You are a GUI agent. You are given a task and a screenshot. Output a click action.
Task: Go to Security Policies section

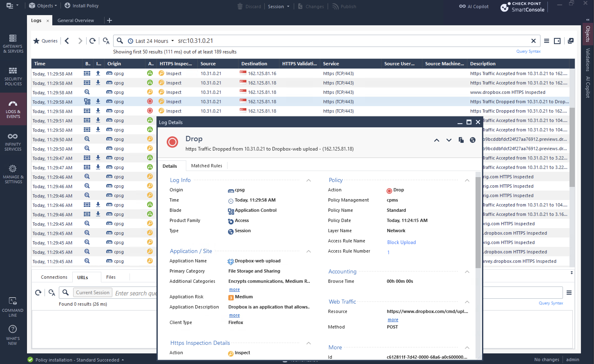point(13,76)
